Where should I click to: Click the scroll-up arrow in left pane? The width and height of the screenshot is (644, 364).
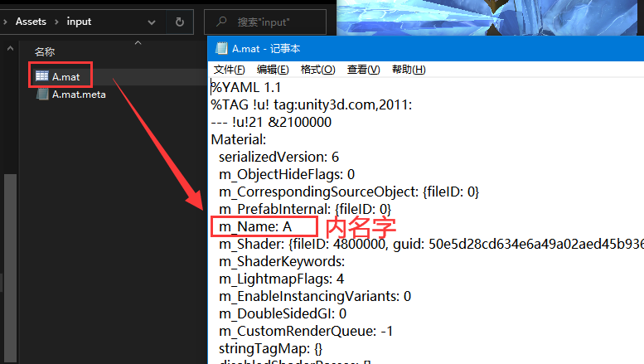[8, 47]
